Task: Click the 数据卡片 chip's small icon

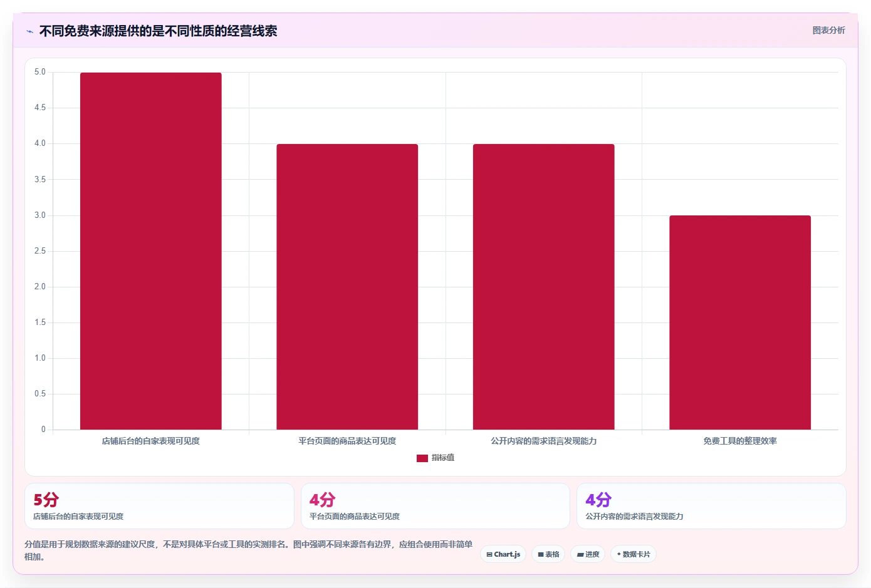Action: click(x=619, y=554)
